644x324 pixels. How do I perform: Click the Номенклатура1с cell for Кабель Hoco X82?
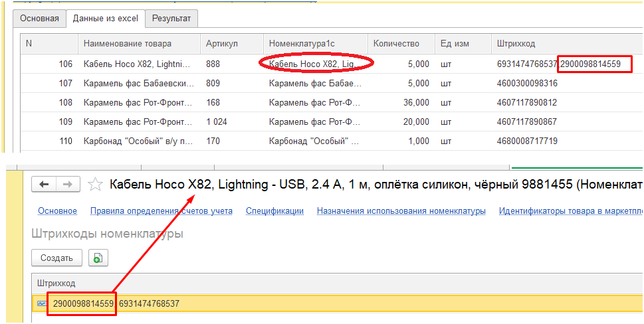(316, 64)
